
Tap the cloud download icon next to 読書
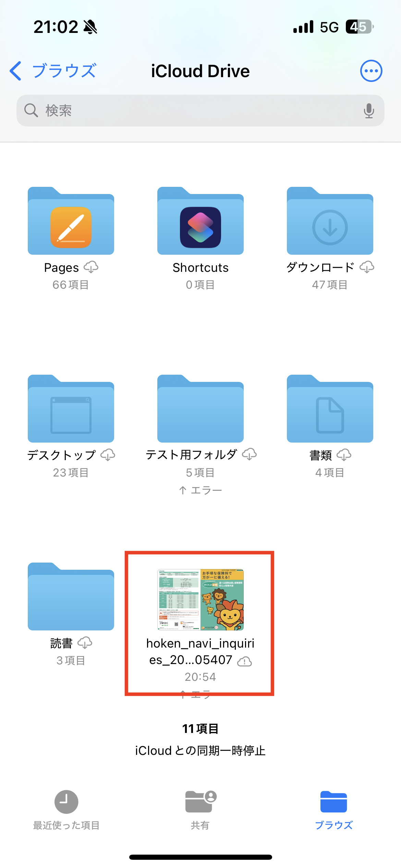click(85, 643)
